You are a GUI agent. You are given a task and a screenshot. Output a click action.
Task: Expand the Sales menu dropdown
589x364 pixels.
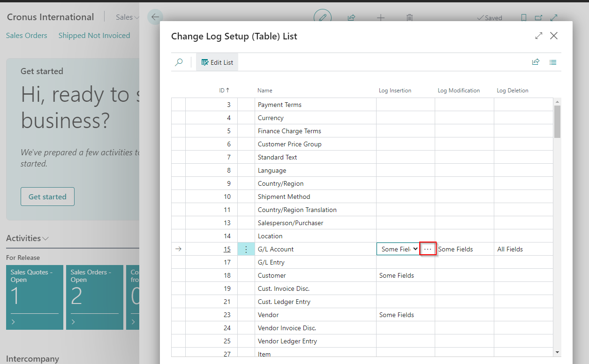click(128, 17)
